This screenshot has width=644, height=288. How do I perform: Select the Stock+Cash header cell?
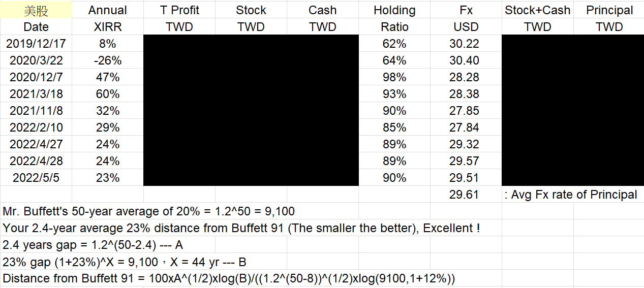pos(538,10)
